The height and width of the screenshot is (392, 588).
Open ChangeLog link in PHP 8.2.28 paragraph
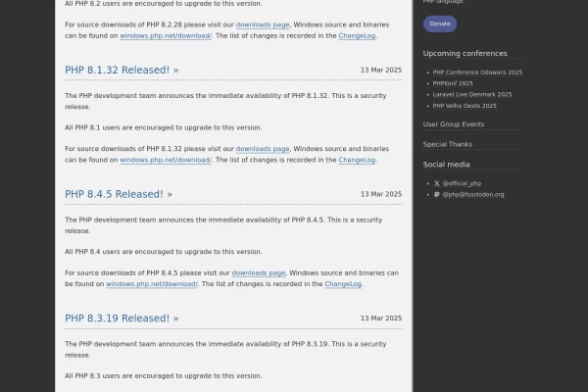coord(357,36)
